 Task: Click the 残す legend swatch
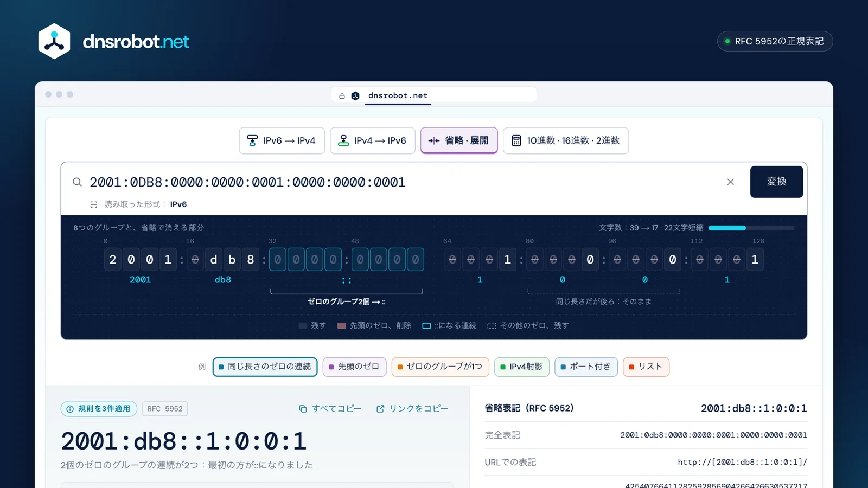click(303, 326)
